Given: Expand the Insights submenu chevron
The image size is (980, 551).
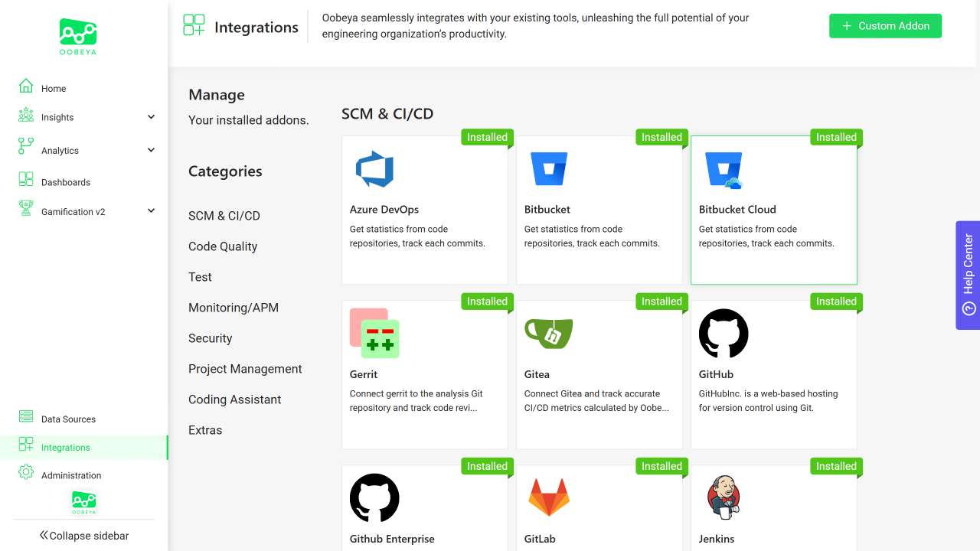Looking at the screenshot, I should pyautogui.click(x=151, y=117).
